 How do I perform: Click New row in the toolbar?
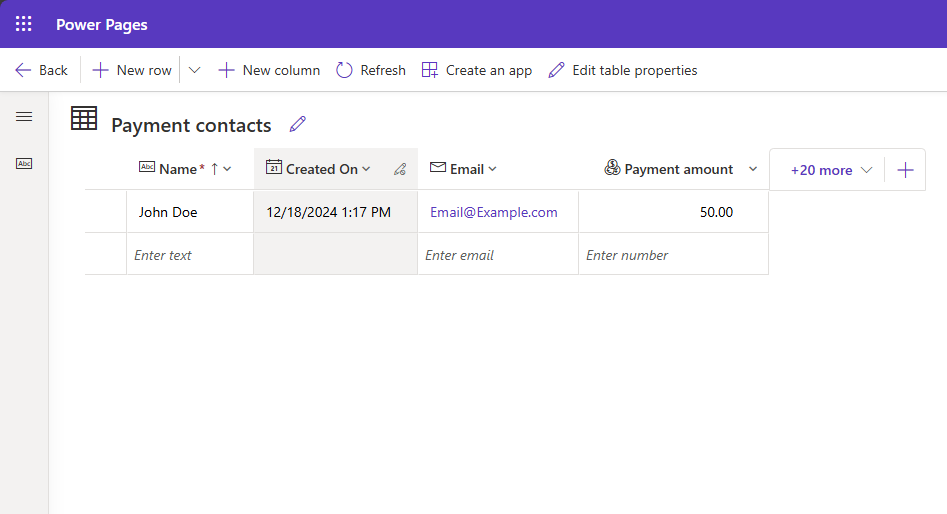(132, 70)
